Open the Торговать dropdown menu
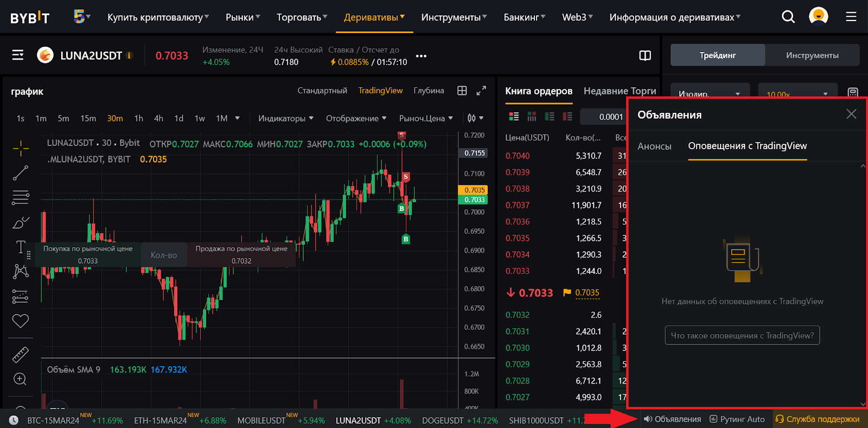868x428 pixels. click(x=302, y=17)
